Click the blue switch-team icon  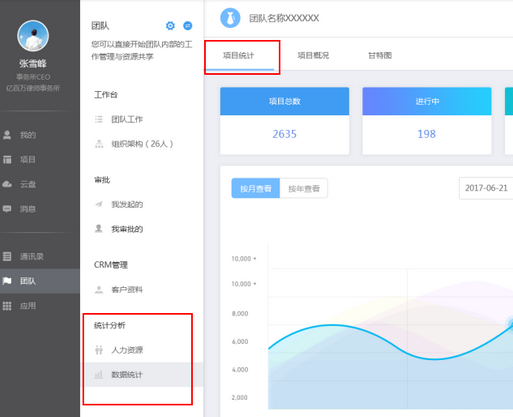188,26
